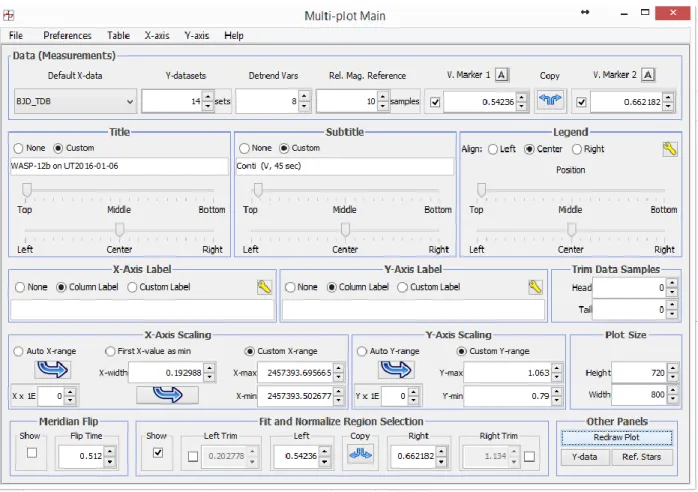Enable Meridian Flip Show checkbox

pos(32,453)
